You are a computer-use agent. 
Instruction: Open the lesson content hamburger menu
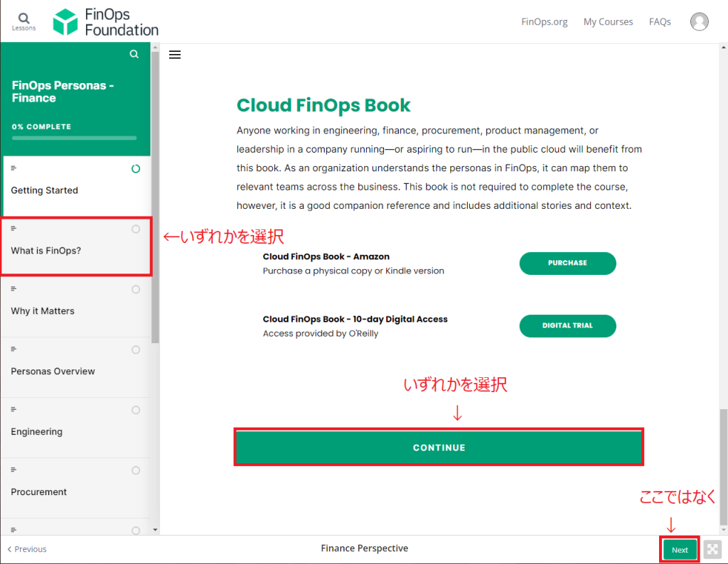(175, 54)
